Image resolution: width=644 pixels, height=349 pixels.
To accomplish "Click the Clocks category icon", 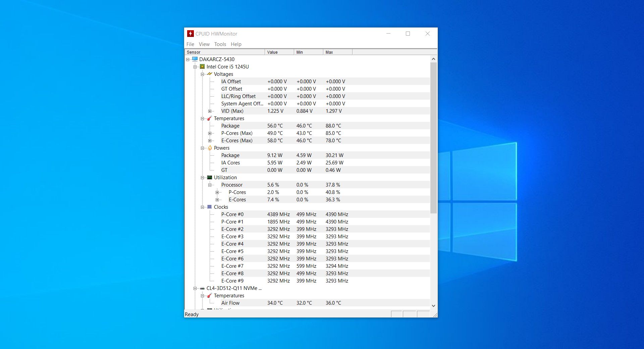I will (210, 207).
